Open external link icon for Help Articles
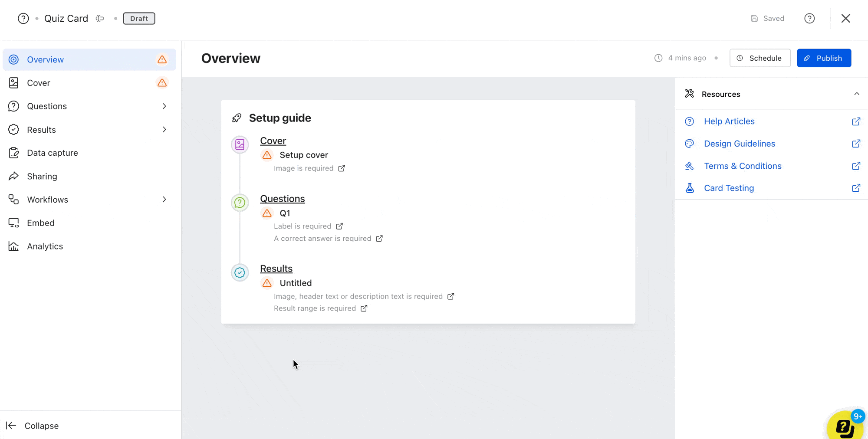 [x=856, y=121]
